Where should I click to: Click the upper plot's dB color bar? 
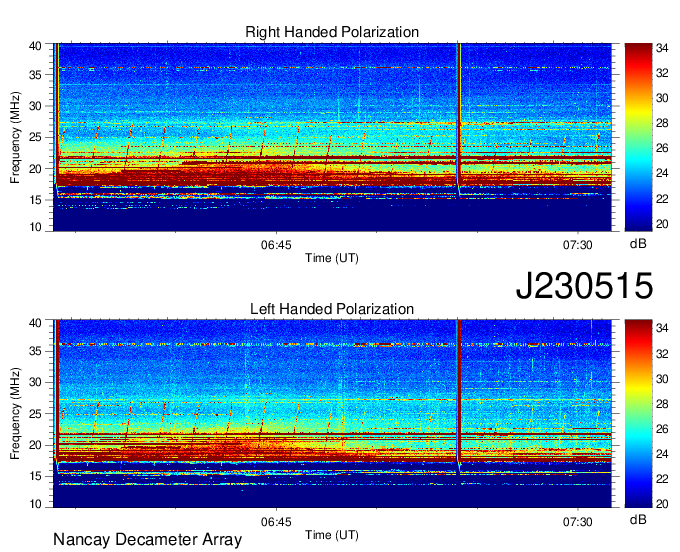point(638,137)
